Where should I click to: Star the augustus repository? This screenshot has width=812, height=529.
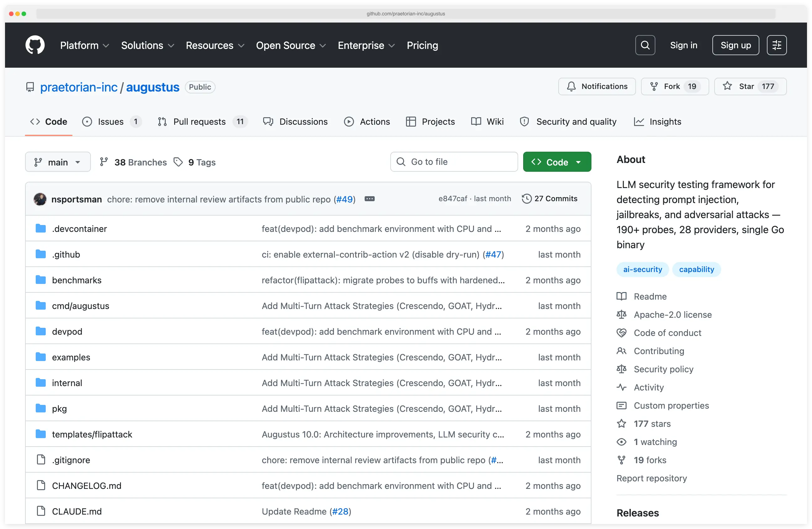coord(750,86)
